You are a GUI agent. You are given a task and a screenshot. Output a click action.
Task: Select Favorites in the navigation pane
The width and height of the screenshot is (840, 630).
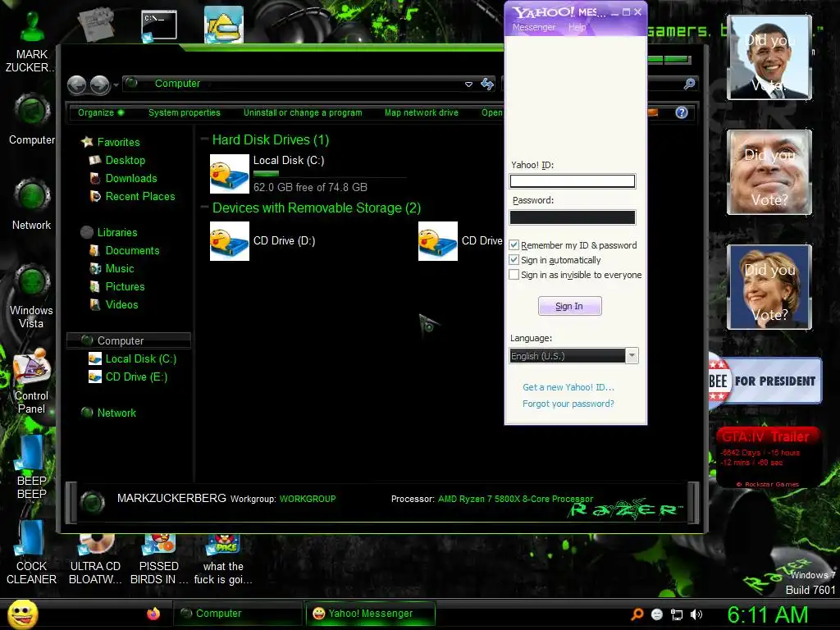click(x=118, y=142)
